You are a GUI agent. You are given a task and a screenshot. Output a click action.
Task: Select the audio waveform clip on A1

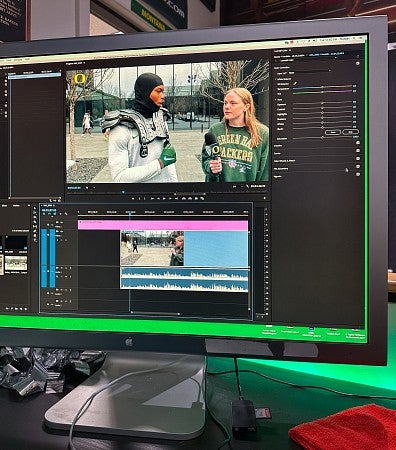(184, 279)
